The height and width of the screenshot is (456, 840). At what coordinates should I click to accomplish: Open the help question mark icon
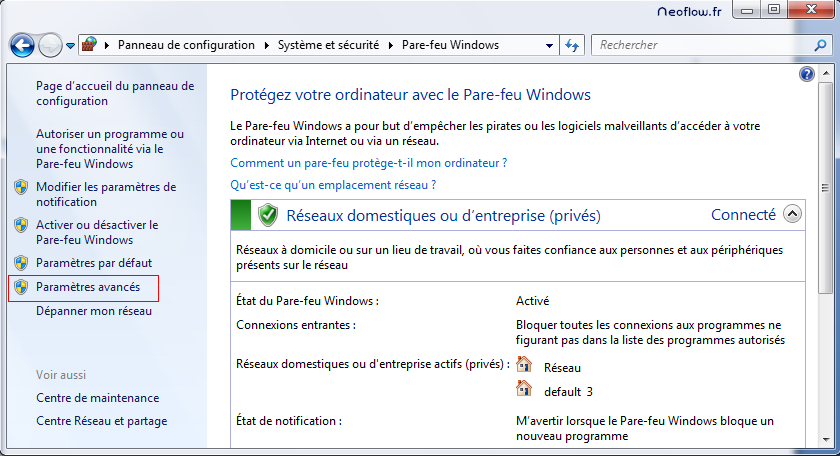coord(807,75)
